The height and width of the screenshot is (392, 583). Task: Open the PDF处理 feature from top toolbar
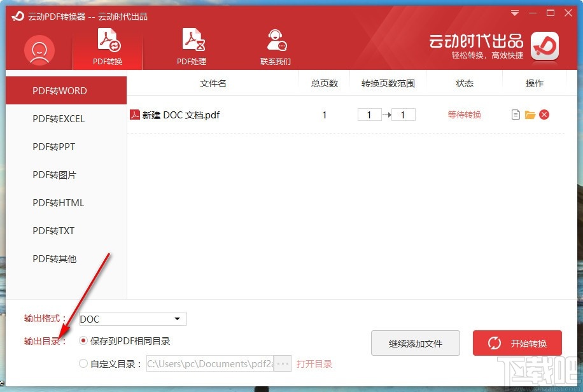point(193,45)
